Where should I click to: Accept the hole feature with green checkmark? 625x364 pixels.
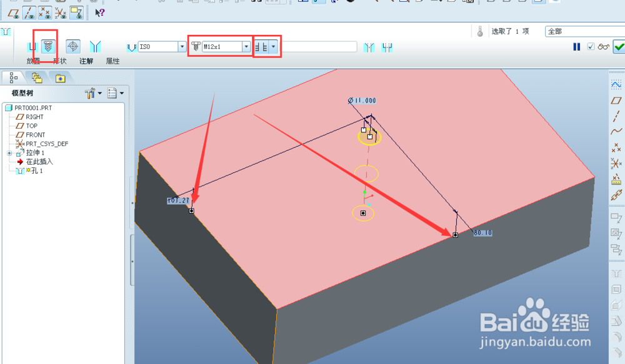tap(619, 47)
